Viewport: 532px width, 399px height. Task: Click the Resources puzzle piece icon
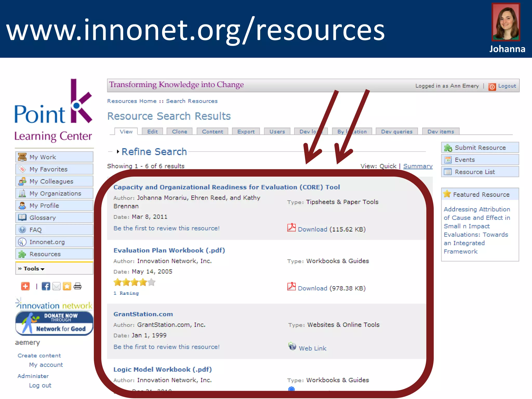22,254
